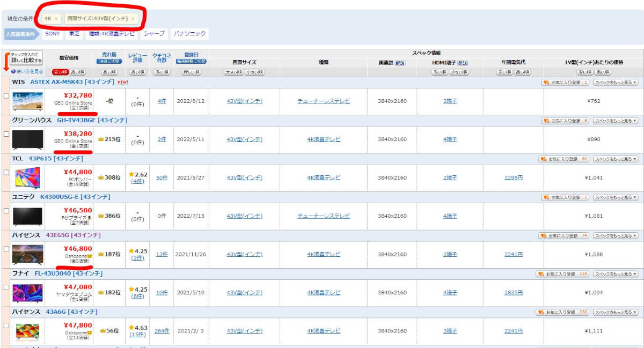Screen dimensions: 644x348
Task: Filter by popular condition SONY
Action: coord(53,34)
